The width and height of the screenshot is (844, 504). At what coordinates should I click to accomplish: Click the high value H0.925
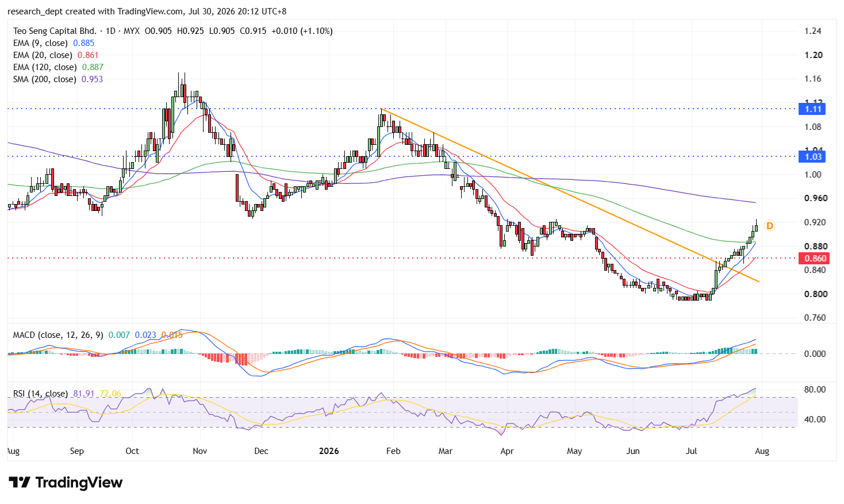click(x=190, y=31)
